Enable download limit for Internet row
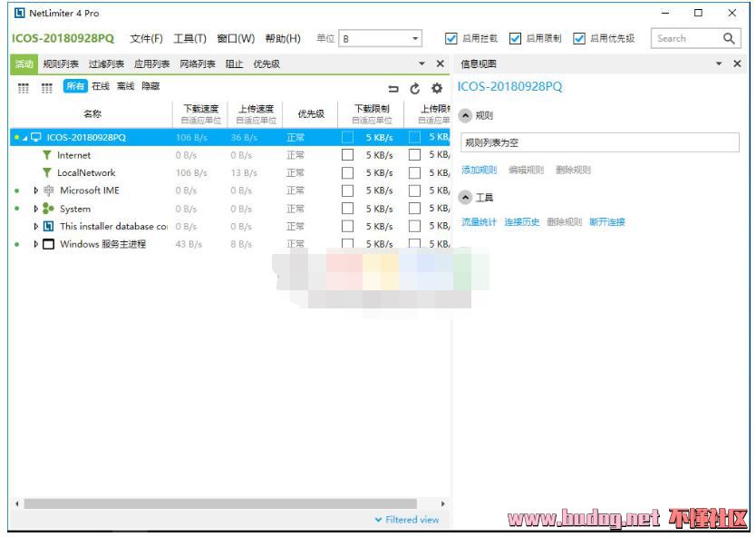 tap(347, 155)
